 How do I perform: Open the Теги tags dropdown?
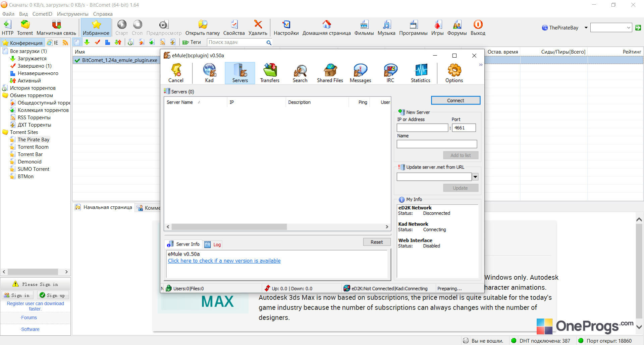(192, 42)
